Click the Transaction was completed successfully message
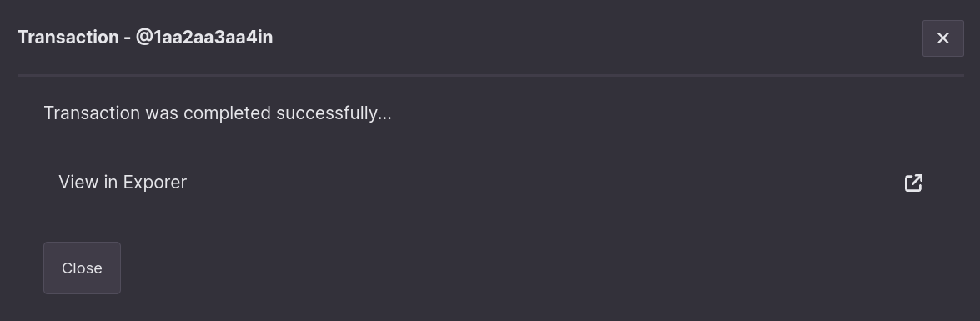The width and height of the screenshot is (980, 321). 218,113
